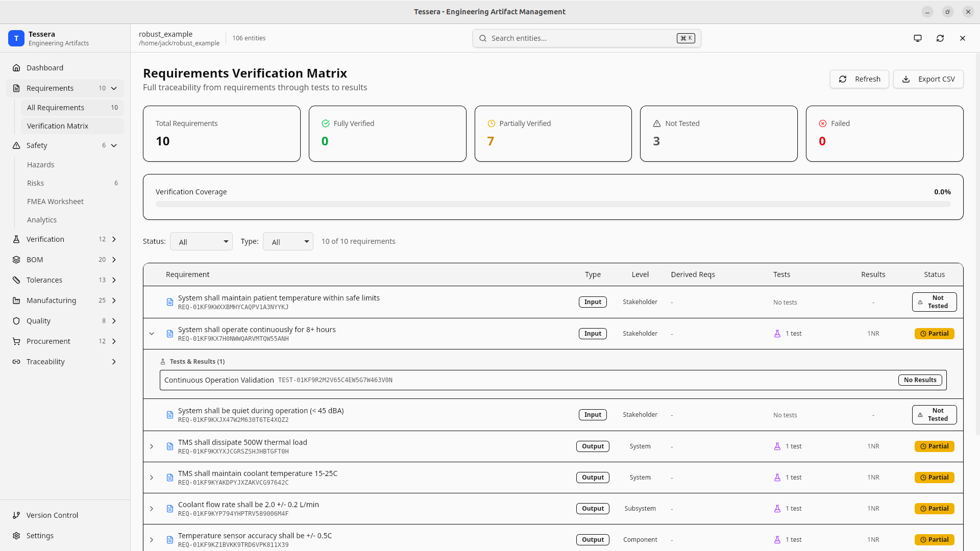The image size is (980, 551).
Task: Open the Status filter dropdown
Action: pos(201,241)
